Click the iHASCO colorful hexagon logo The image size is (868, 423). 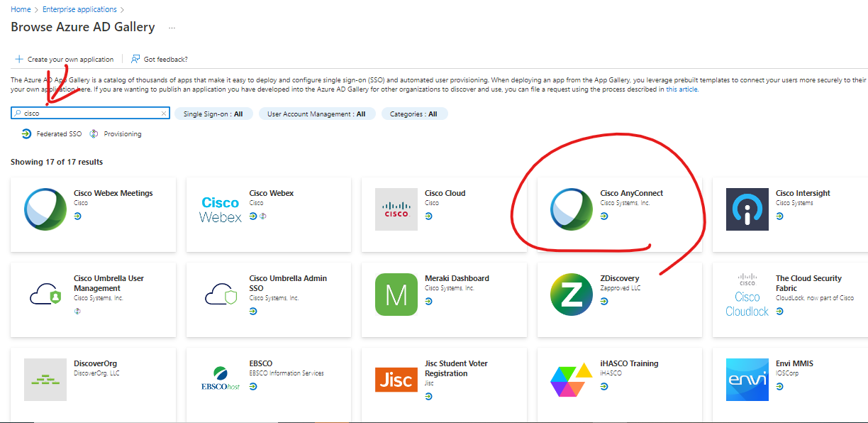click(572, 380)
